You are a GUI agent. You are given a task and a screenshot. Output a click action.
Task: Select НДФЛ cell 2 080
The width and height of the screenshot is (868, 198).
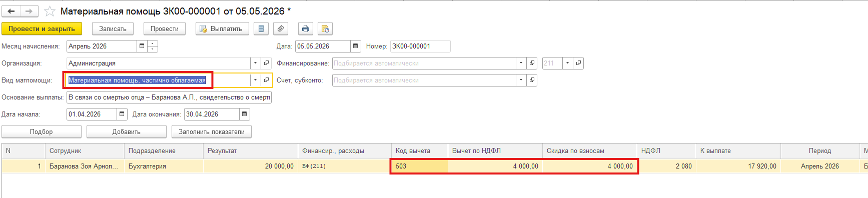tap(666, 166)
